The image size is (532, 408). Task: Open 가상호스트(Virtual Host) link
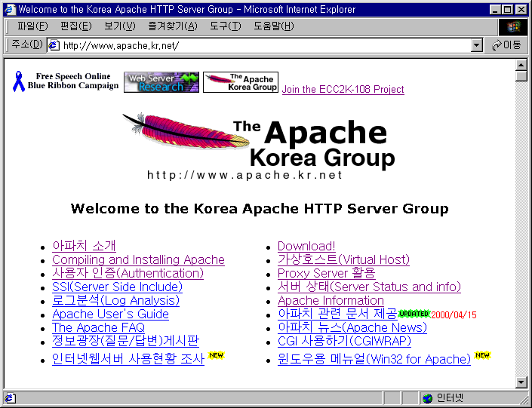[x=343, y=259]
